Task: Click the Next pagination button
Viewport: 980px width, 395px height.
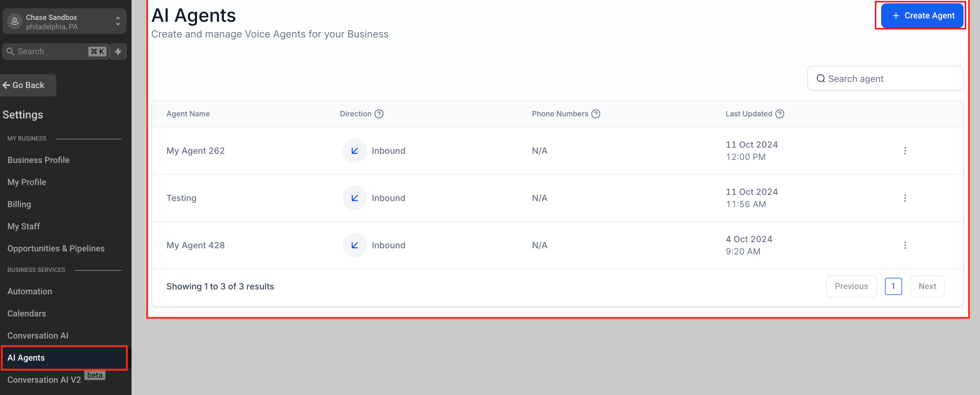Action: pos(927,286)
